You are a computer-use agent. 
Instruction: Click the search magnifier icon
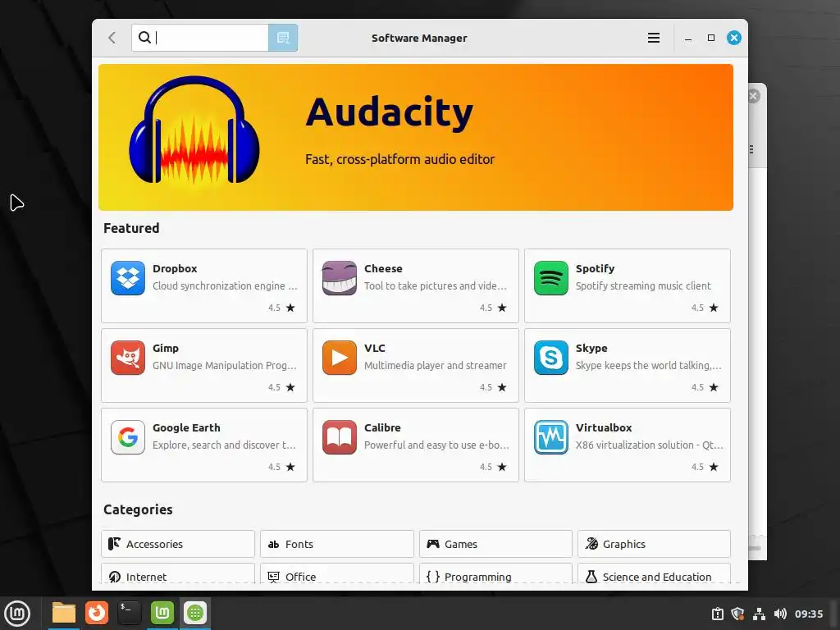[144, 37]
